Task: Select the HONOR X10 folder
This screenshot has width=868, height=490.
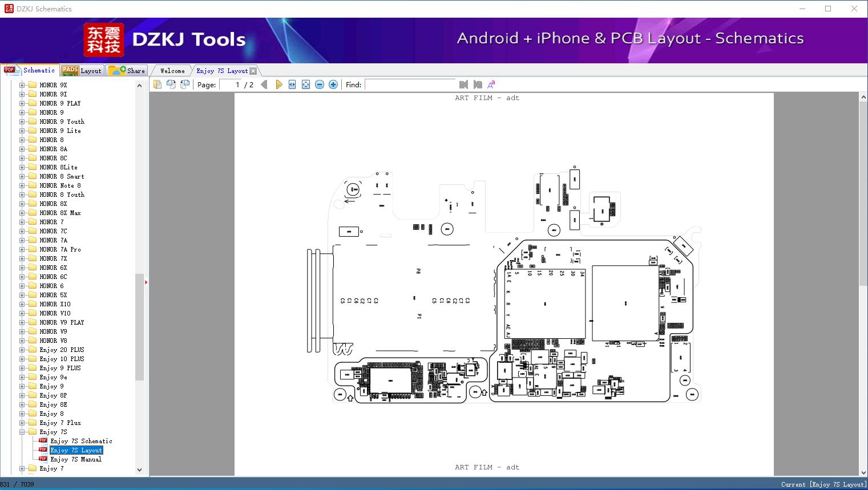Action: pos(55,304)
